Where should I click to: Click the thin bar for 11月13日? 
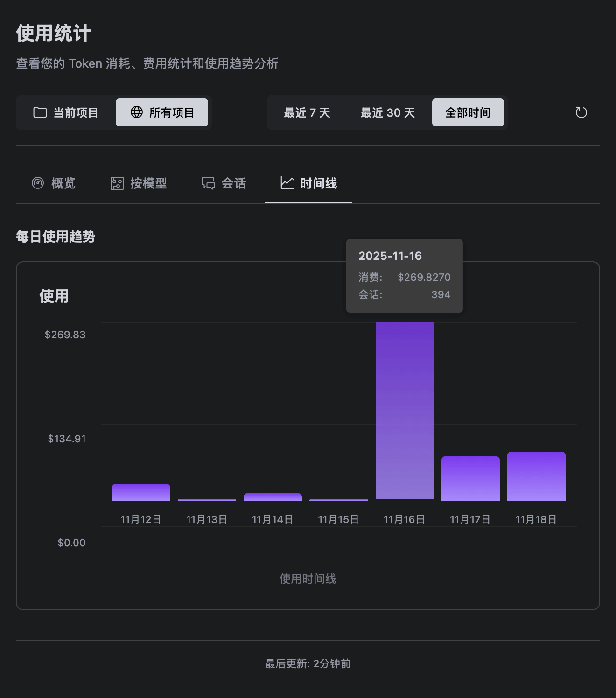coord(207,500)
